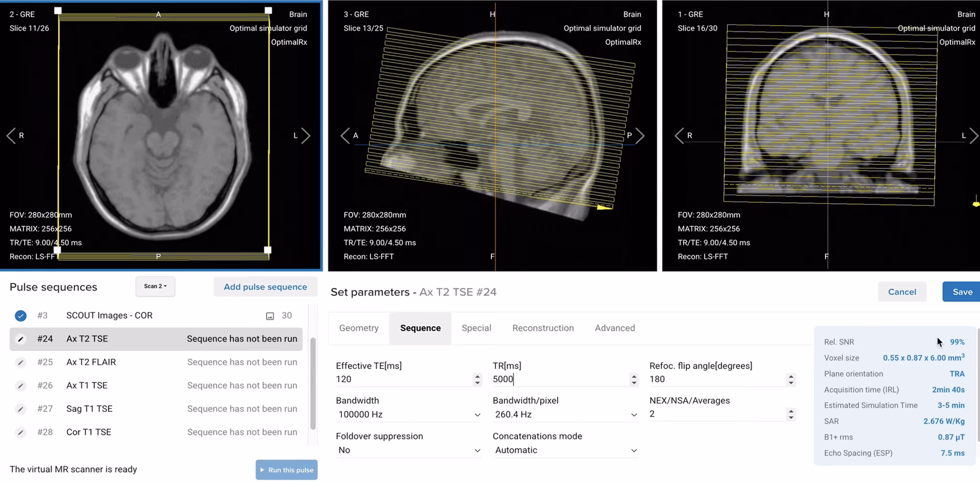This screenshot has width=980, height=483.
Task: Click the right navigation arrow in the coronal viewport
Action: [x=974, y=136]
